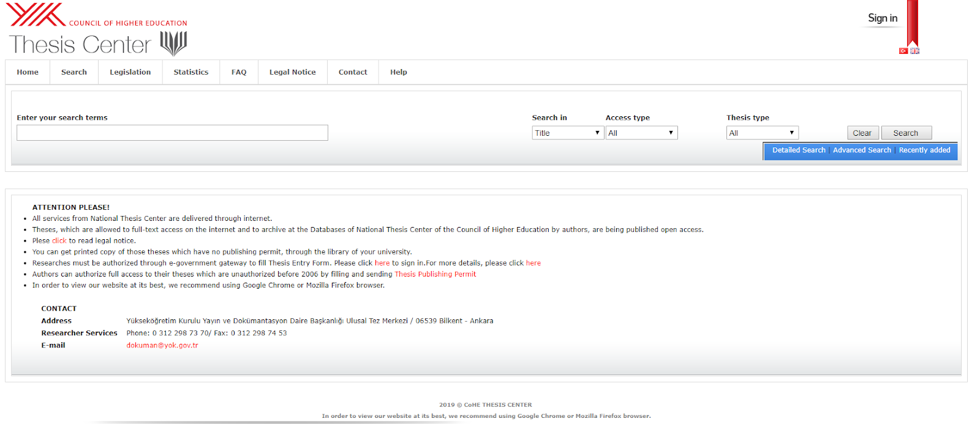Click the address text mentioning Bilkent - Ankara
Screen dimensions: 980x424
pos(310,321)
